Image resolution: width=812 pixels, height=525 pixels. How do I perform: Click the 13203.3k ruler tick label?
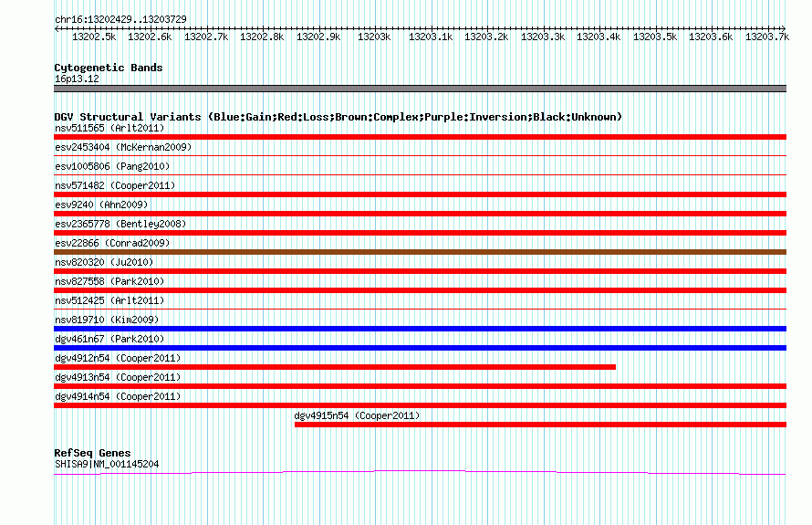coord(543,37)
